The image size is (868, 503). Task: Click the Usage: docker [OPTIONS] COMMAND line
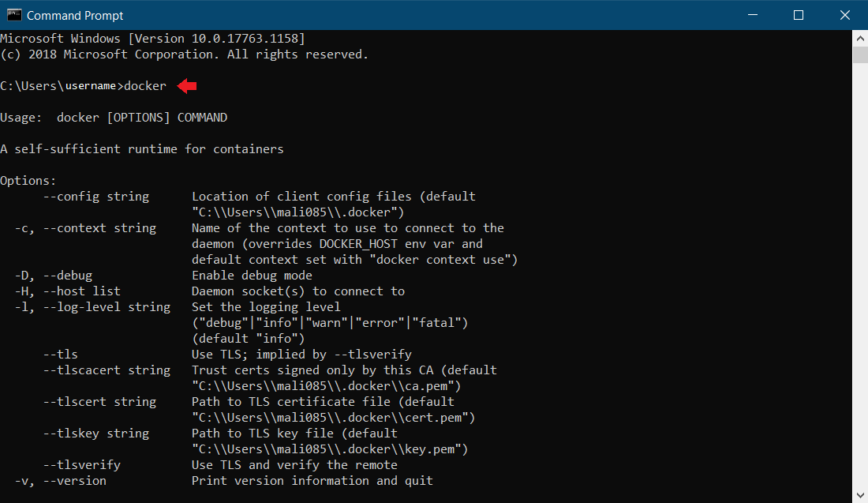[114, 118]
